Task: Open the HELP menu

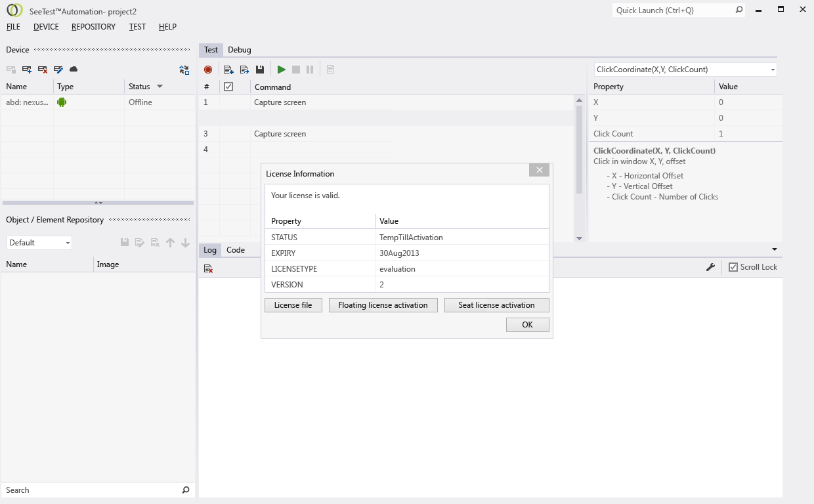Action: [167, 27]
